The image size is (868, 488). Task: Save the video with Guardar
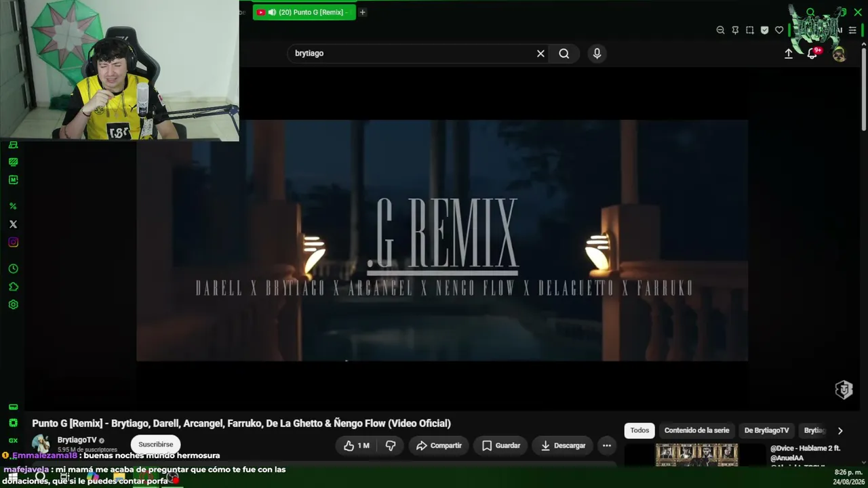click(501, 445)
